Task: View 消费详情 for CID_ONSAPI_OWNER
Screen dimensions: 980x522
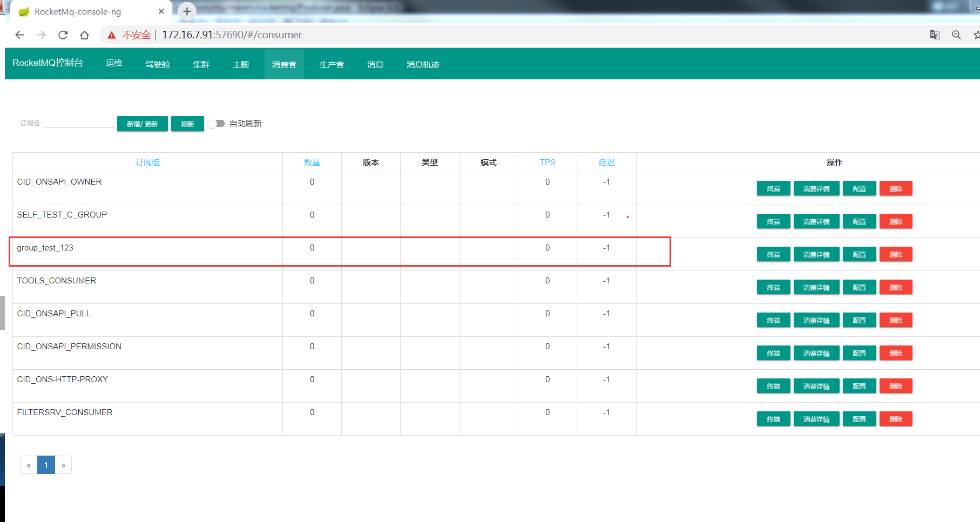Action: pos(816,188)
